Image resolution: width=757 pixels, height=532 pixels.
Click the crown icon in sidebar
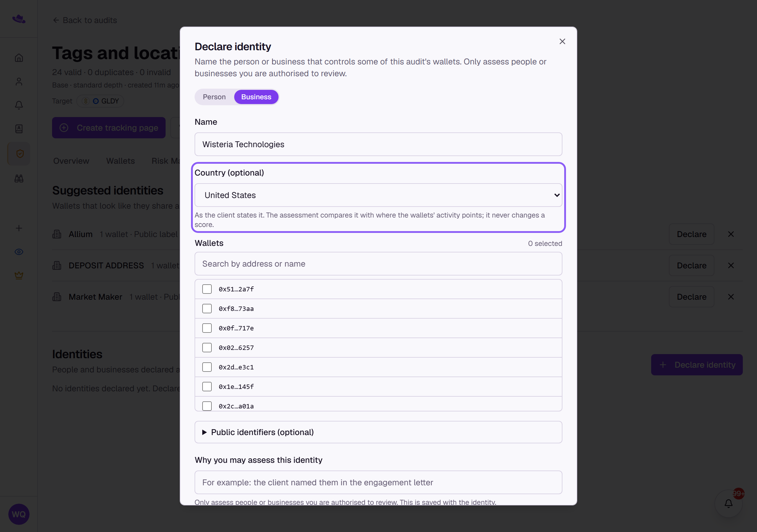pos(19,275)
